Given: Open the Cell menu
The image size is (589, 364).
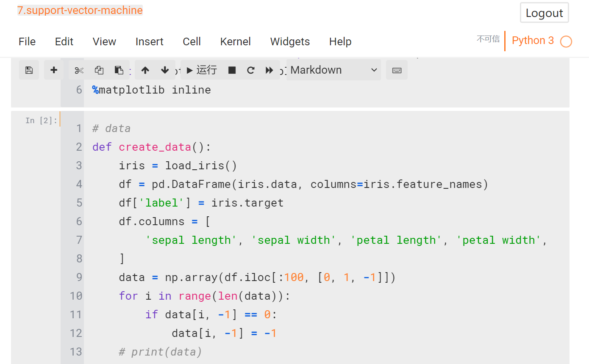Looking at the screenshot, I should [x=192, y=41].
